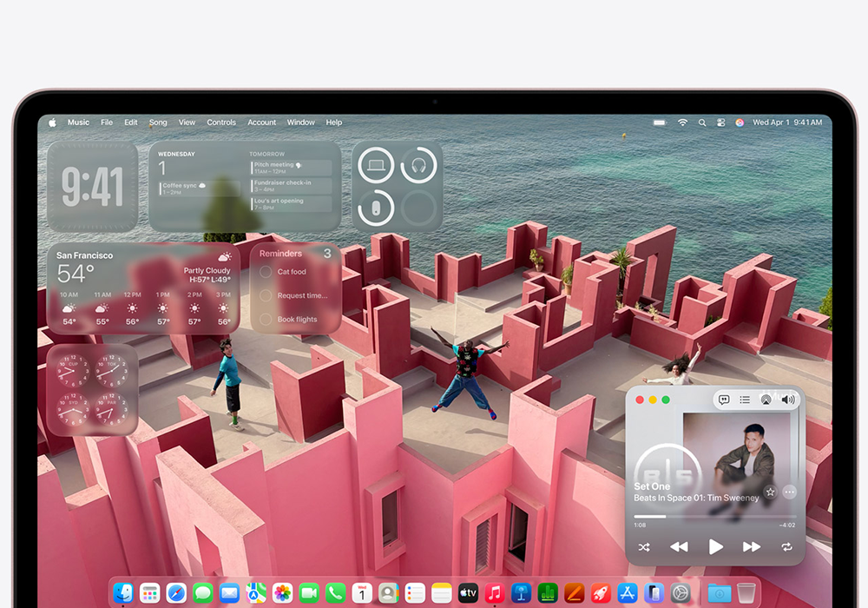
Task: Open the Up Next queue list
Action: tap(745, 400)
